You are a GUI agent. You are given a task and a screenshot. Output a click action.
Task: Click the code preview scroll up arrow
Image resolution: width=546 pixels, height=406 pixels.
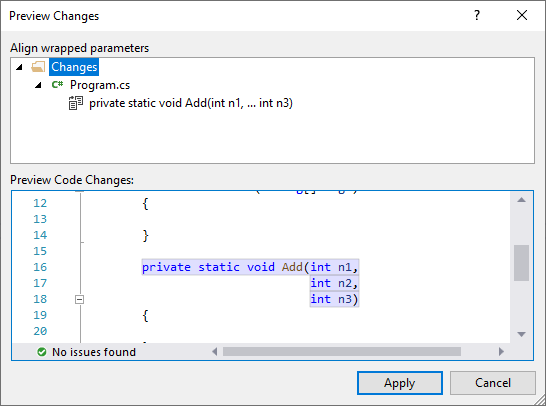pos(521,200)
